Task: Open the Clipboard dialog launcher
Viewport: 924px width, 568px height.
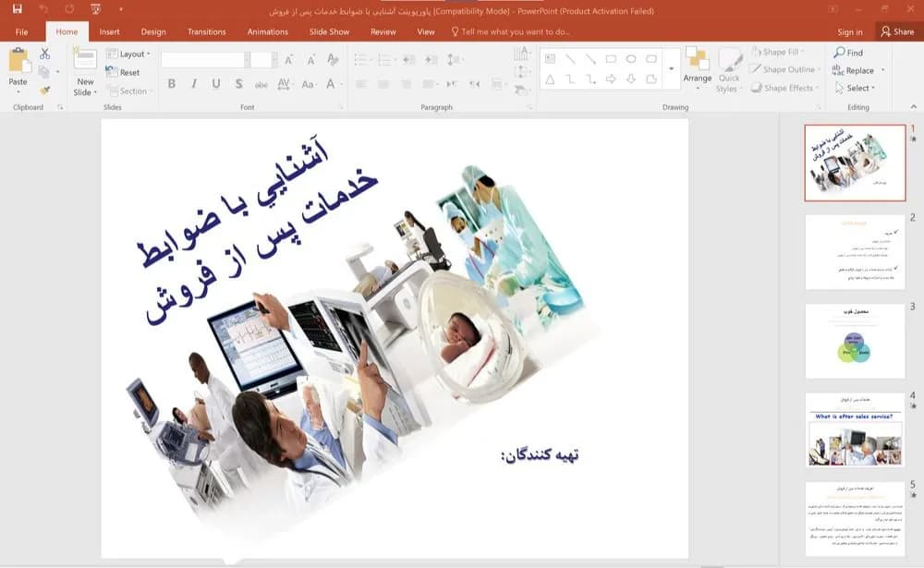Action: (60, 107)
